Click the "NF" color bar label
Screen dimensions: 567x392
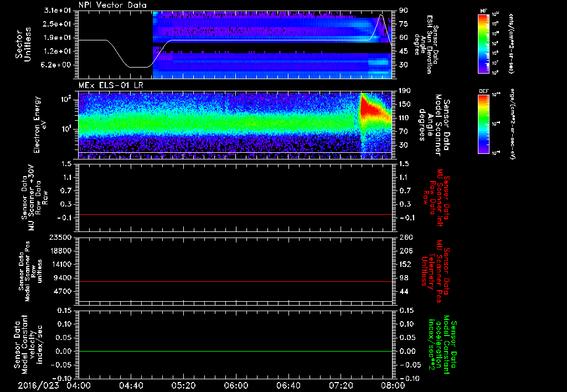(x=483, y=11)
